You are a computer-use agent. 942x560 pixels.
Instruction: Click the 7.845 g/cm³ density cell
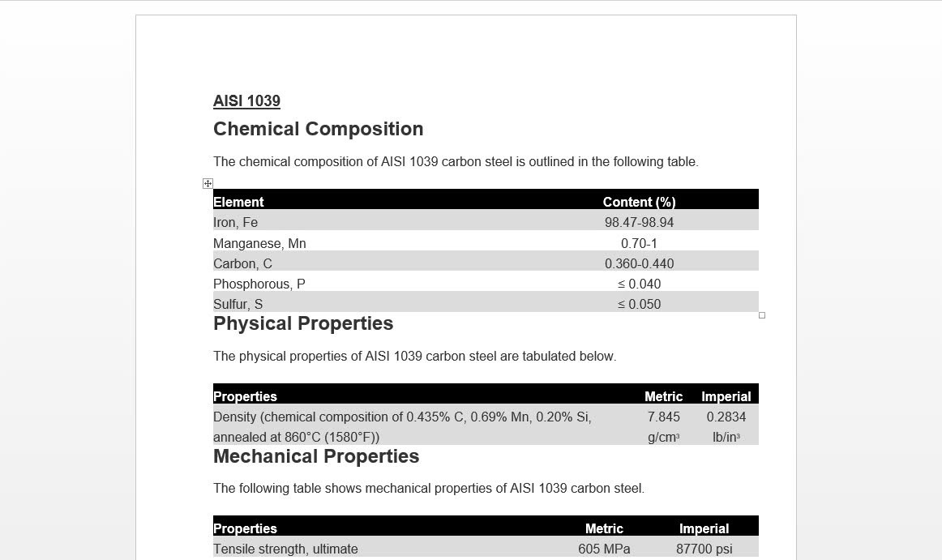coord(664,426)
